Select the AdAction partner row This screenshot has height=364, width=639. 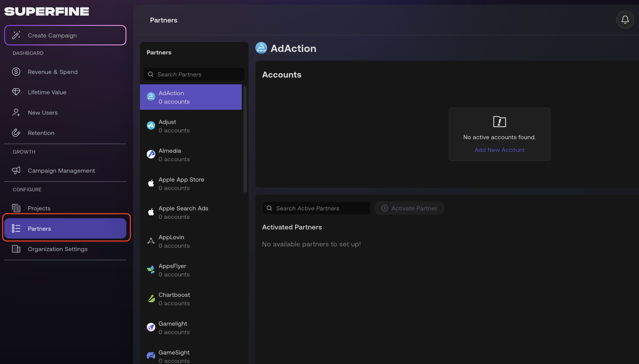191,97
